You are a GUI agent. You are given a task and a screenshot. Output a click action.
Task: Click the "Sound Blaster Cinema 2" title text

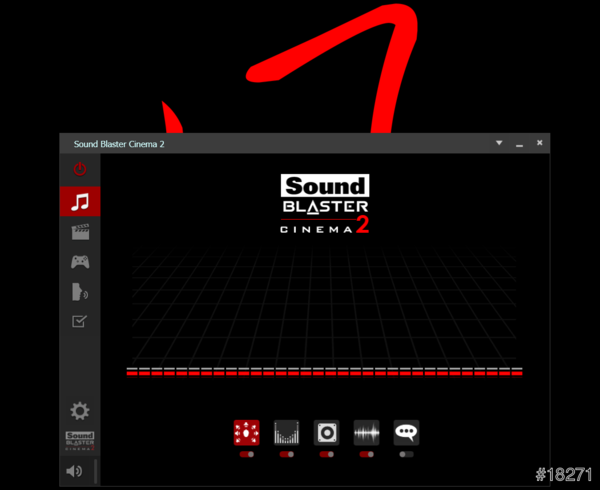point(119,144)
